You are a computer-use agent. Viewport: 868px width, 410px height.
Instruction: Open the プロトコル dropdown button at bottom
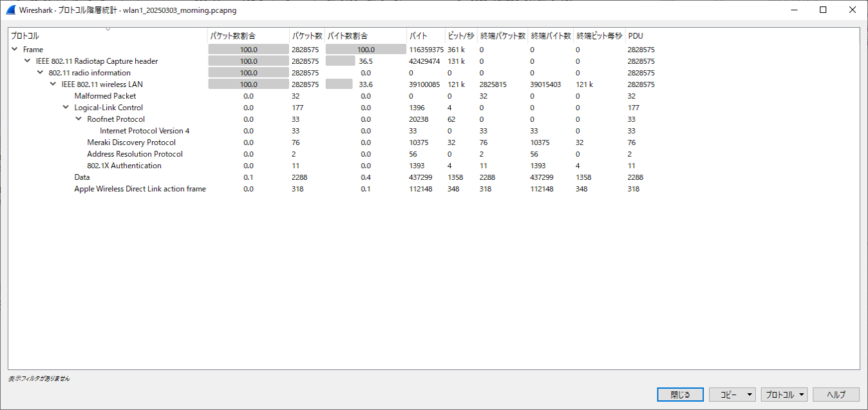tap(784, 395)
